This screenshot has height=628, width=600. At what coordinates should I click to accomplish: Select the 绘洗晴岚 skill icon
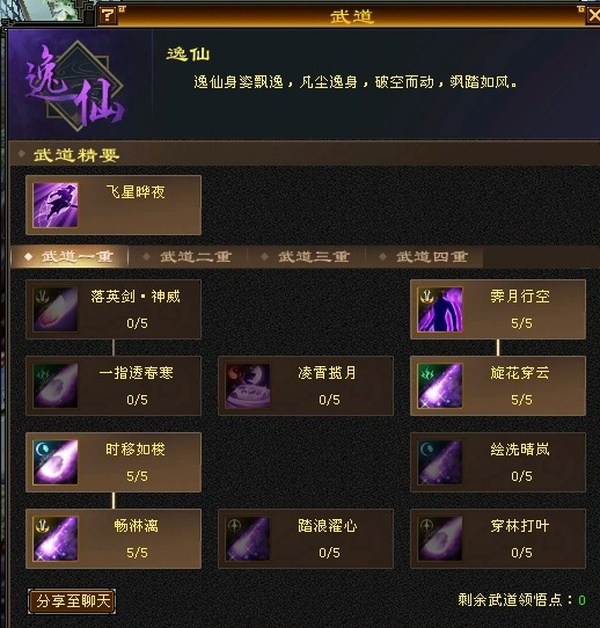(440, 462)
